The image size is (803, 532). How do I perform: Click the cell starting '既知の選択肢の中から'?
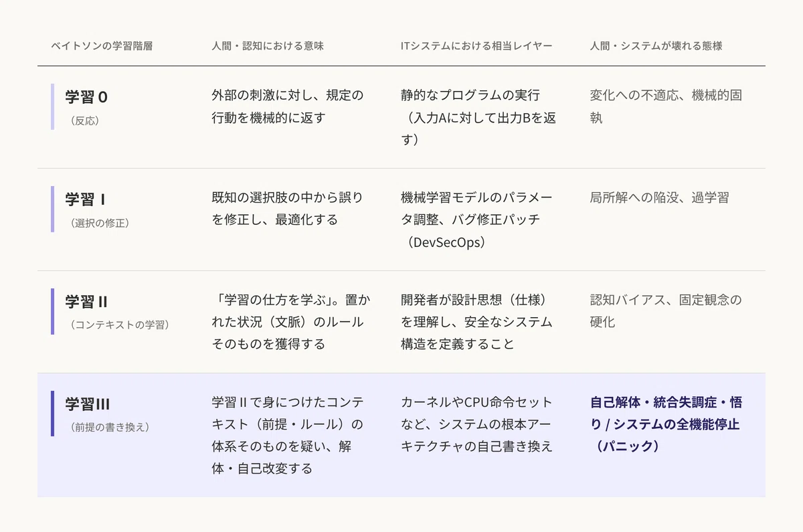point(288,209)
